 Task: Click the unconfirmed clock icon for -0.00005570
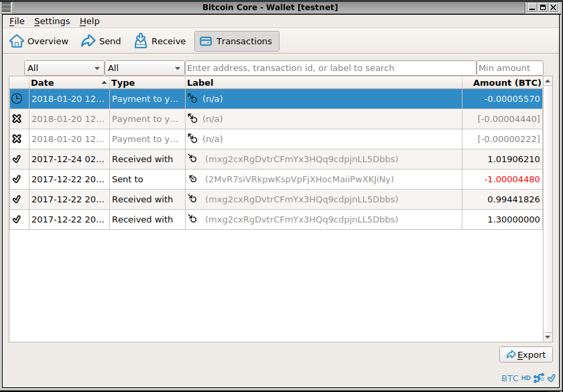point(17,99)
